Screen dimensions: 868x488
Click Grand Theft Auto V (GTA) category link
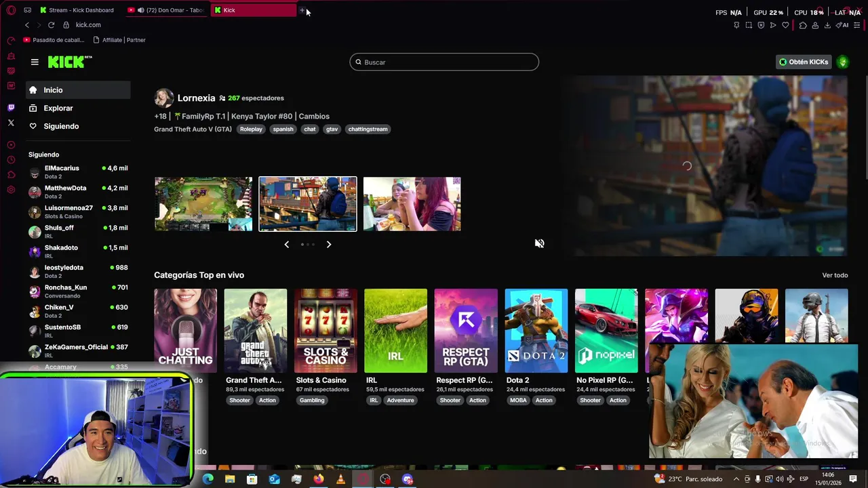pyautogui.click(x=193, y=129)
